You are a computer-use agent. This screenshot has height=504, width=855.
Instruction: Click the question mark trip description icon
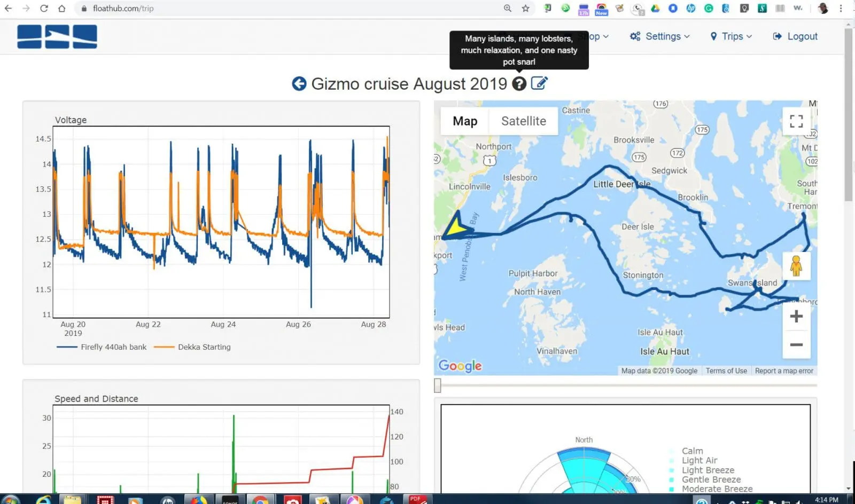519,84
